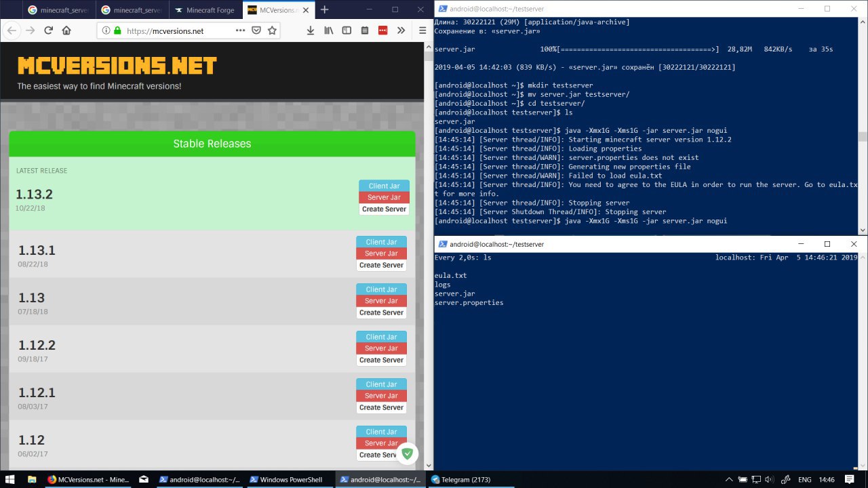Show site information icon in address bar
Viewport: 868px width, 488px height.
(106, 30)
